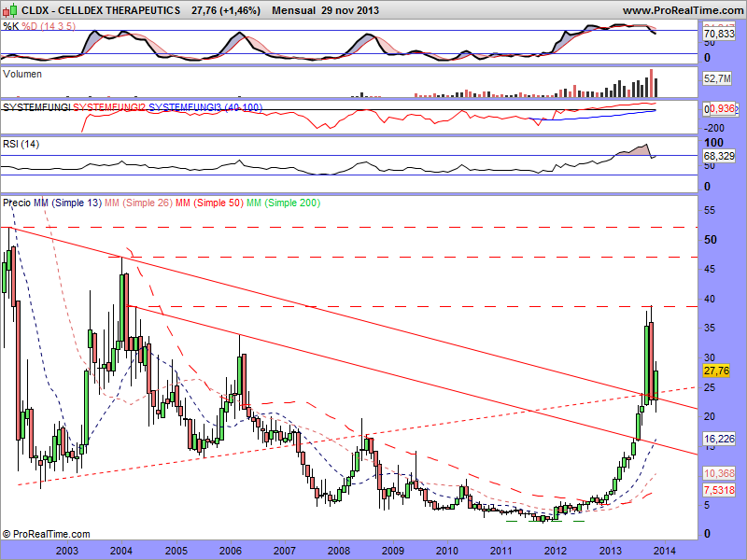Select the MM (Simple 26) legend

(138, 203)
